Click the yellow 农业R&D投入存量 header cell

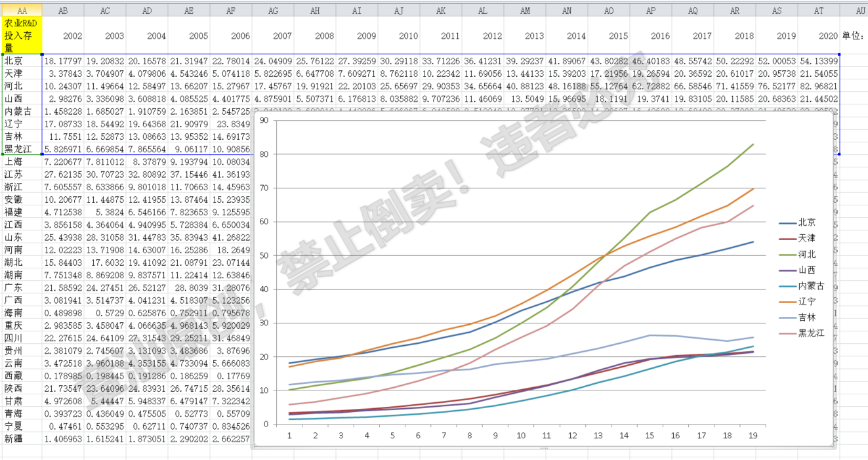tap(22, 35)
